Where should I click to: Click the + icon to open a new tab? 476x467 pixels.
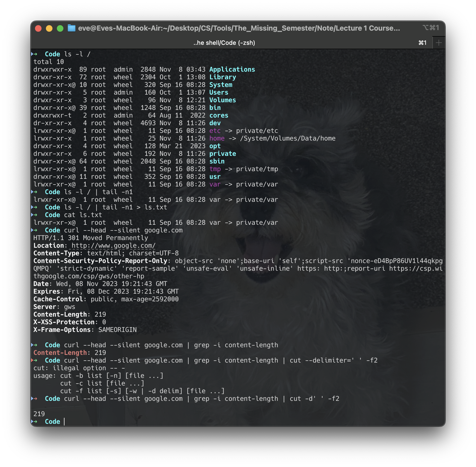click(x=439, y=43)
